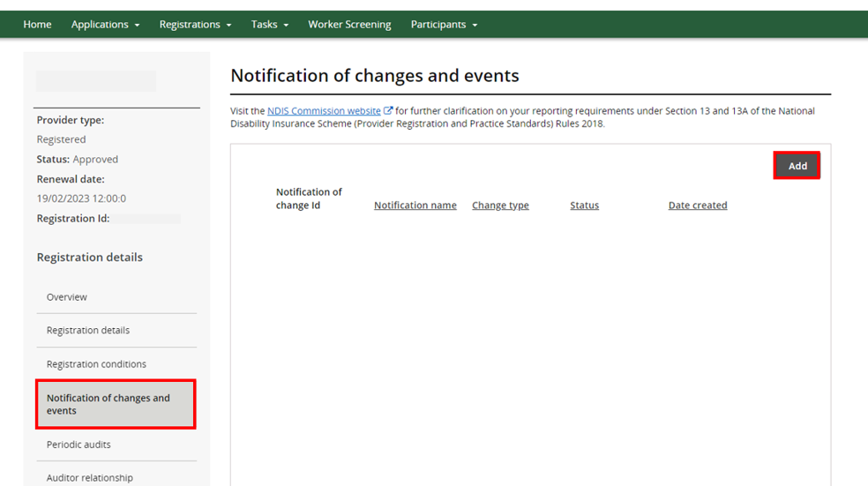Open Auditor relationship sidebar item

[90, 477]
